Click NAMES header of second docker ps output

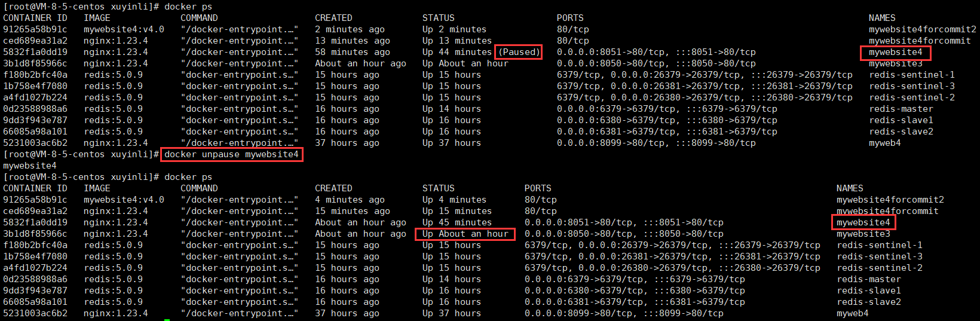[x=850, y=188]
